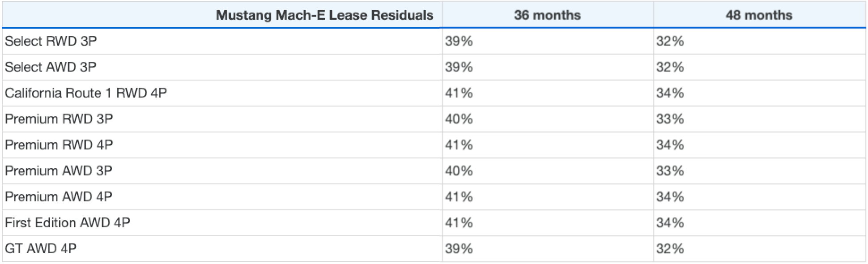Screen dimensions: 868x264
Task: Select the First Edition AWD 4P label
Action: pos(68,223)
